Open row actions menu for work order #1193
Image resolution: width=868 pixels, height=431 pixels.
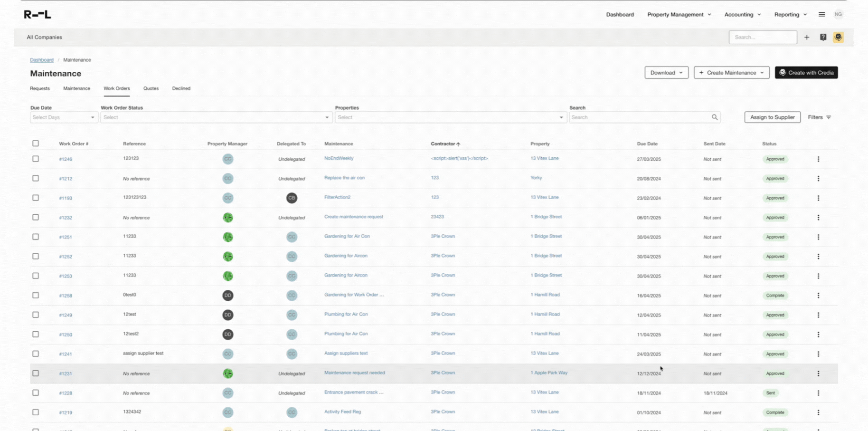(x=818, y=198)
